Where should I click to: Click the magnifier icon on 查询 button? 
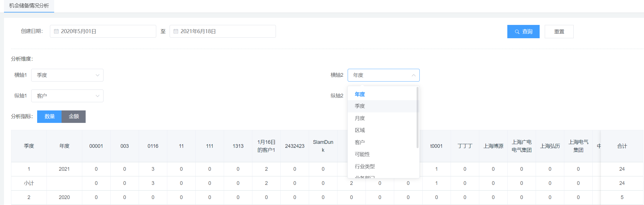517,32
